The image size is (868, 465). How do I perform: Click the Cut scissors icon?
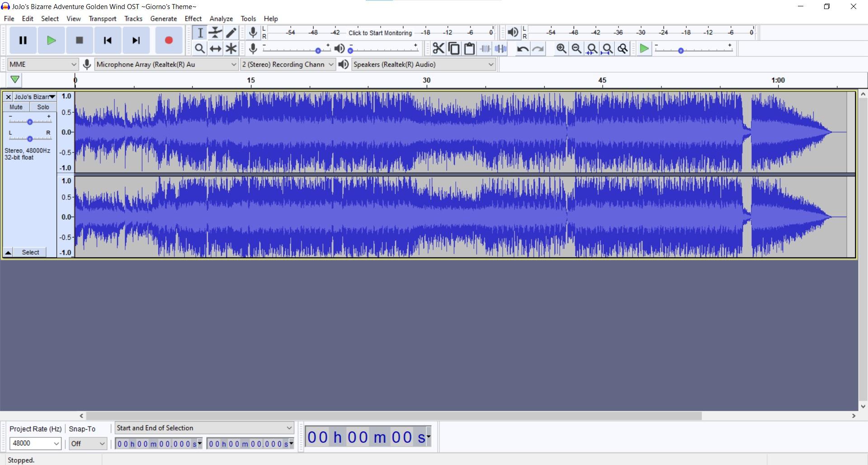click(x=438, y=48)
